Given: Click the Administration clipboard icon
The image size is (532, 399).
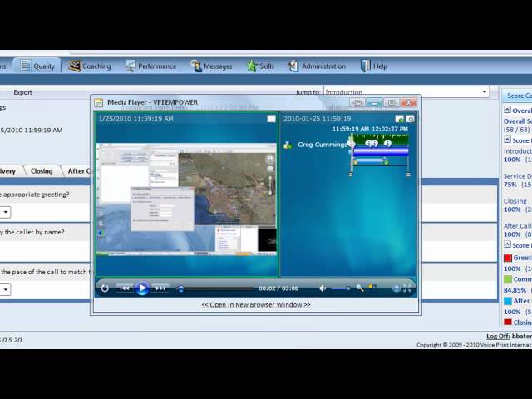Looking at the screenshot, I should point(293,66).
